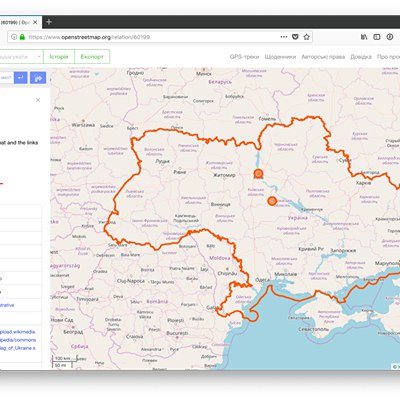Click the orange marker near Cherkasy

click(272, 201)
